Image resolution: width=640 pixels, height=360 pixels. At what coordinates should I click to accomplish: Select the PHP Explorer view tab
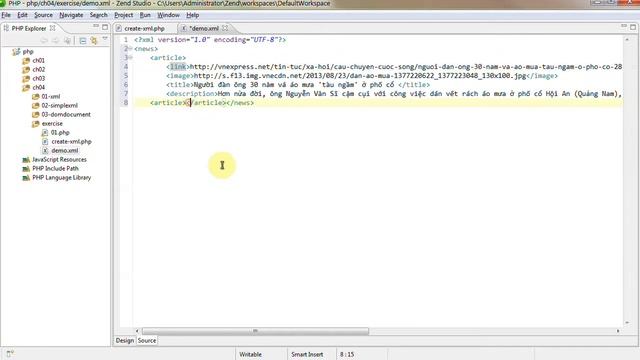pyautogui.click(x=29, y=28)
